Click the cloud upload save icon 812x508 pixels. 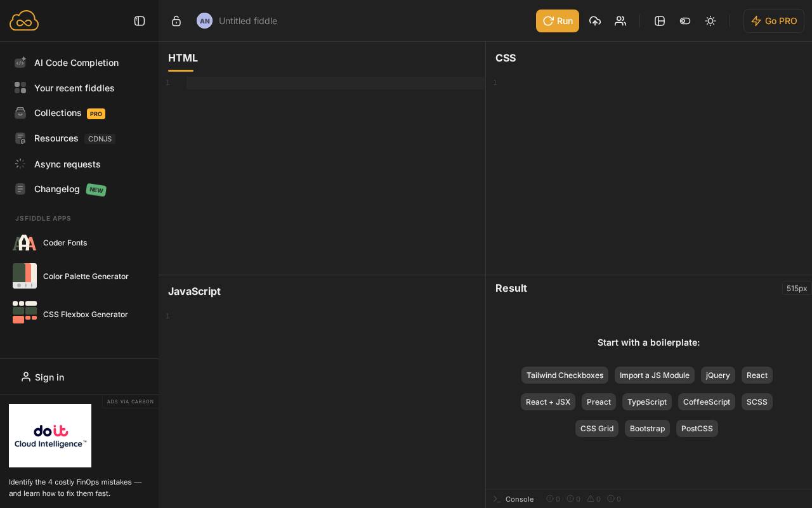[x=595, y=21]
